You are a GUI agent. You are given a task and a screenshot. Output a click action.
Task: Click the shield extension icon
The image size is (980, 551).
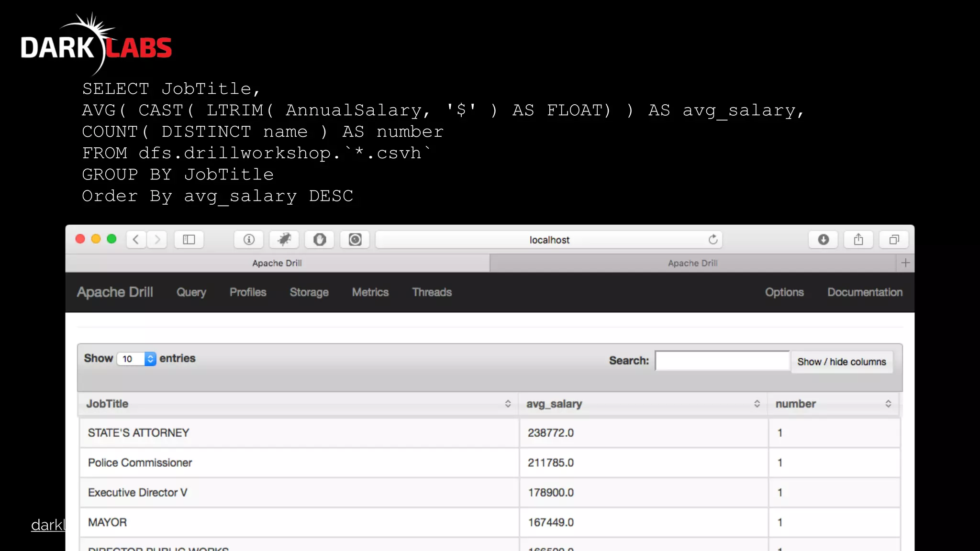tap(320, 240)
